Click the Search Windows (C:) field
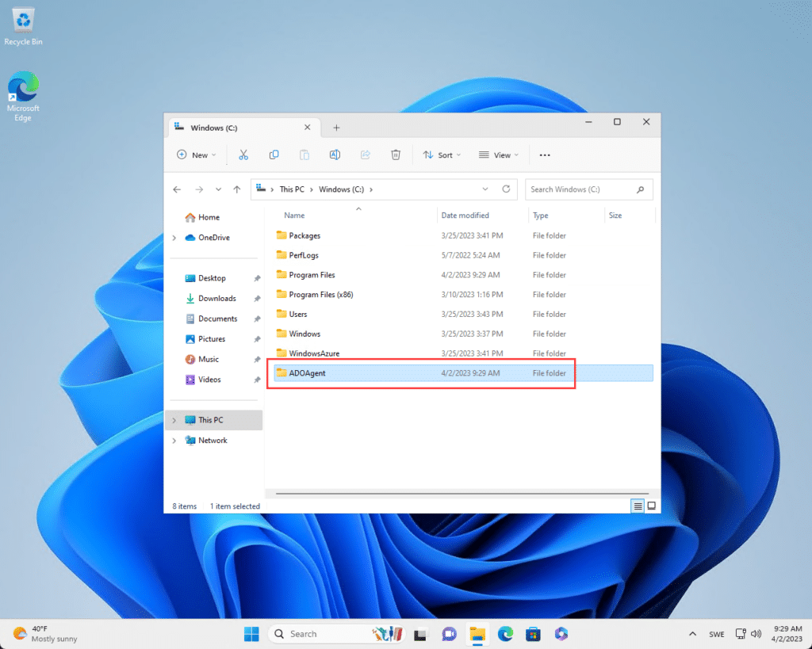Image resolution: width=812 pixels, height=649 pixels. click(x=589, y=189)
